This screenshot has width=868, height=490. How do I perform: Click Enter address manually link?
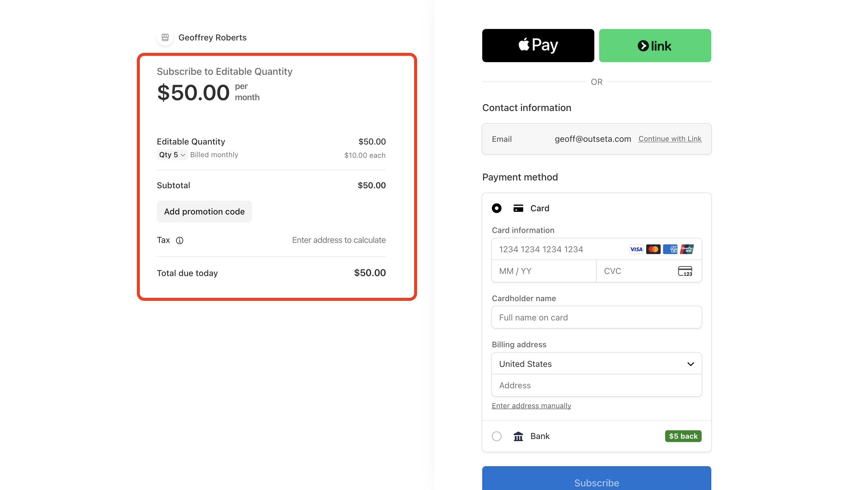tap(531, 406)
